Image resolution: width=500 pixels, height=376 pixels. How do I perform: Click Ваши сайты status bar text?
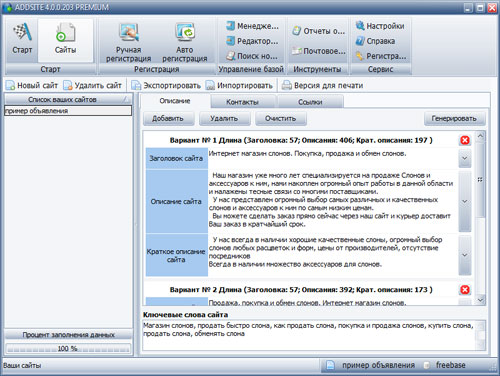click(x=22, y=366)
